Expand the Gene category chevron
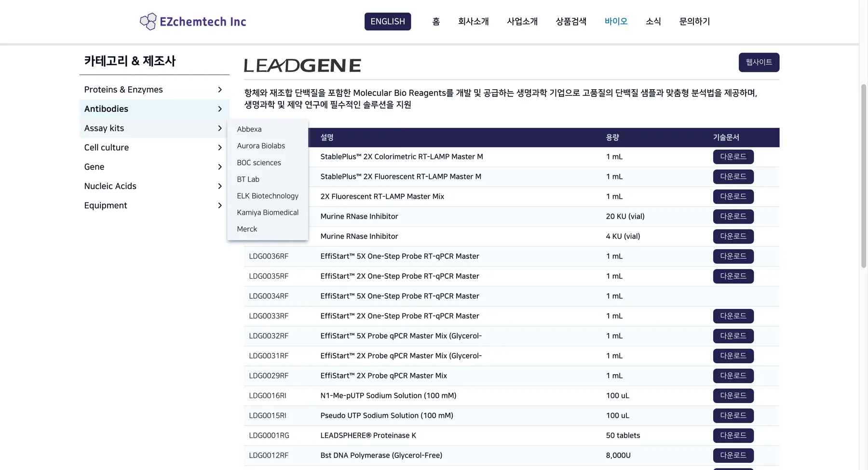This screenshot has width=868, height=470. click(220, 167)
